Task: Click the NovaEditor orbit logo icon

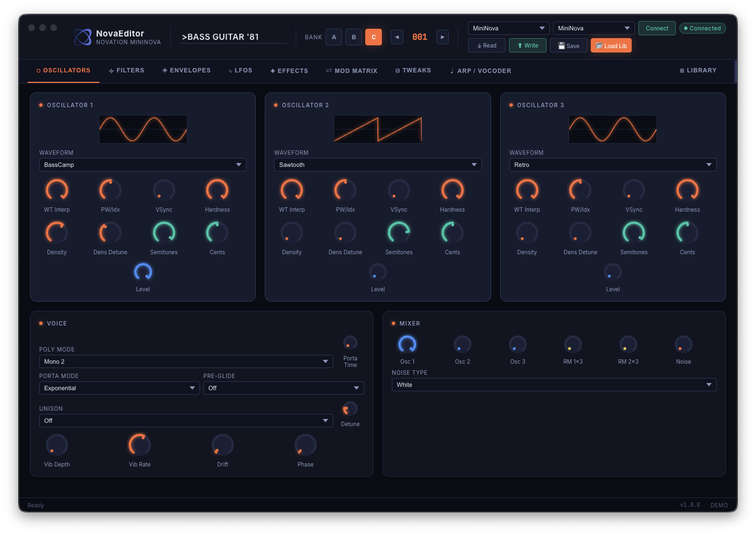Action: coord(83,37)
